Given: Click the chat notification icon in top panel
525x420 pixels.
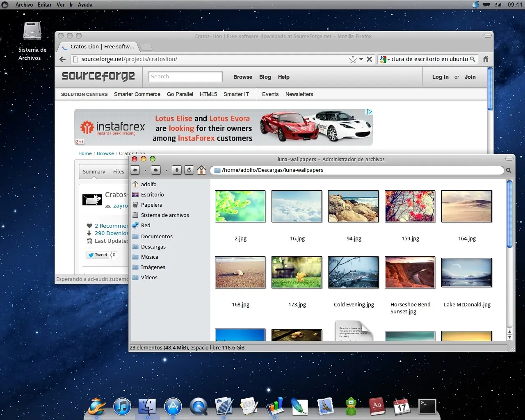Looking at the screenshot, I should (486, 5).
